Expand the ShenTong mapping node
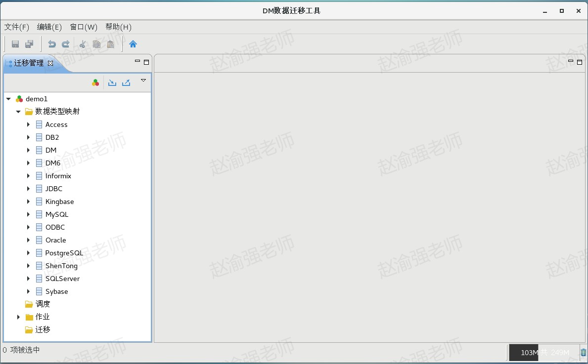 click(28, 266)
